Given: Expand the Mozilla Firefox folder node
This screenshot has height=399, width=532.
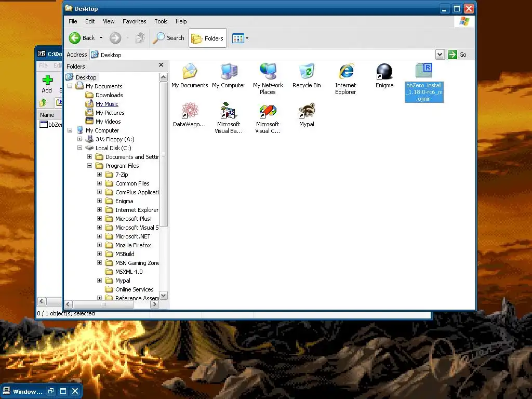Looking at the screenshot, I should [x=99, y=245].
